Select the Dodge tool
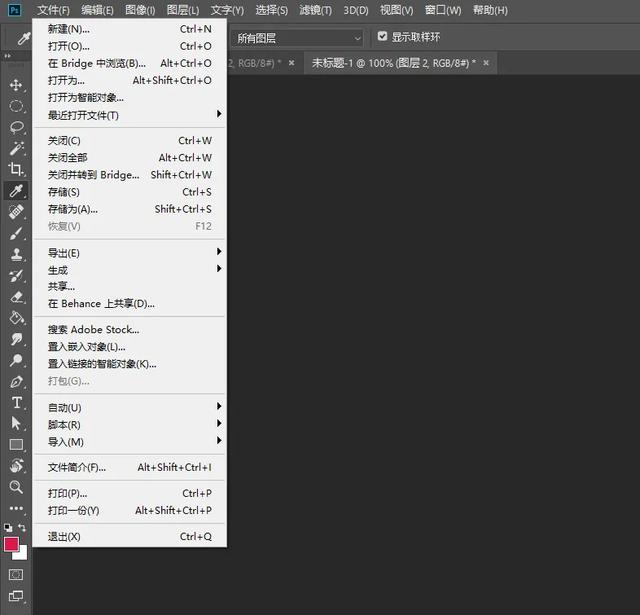640x615 pixels. tap(16, 360)
